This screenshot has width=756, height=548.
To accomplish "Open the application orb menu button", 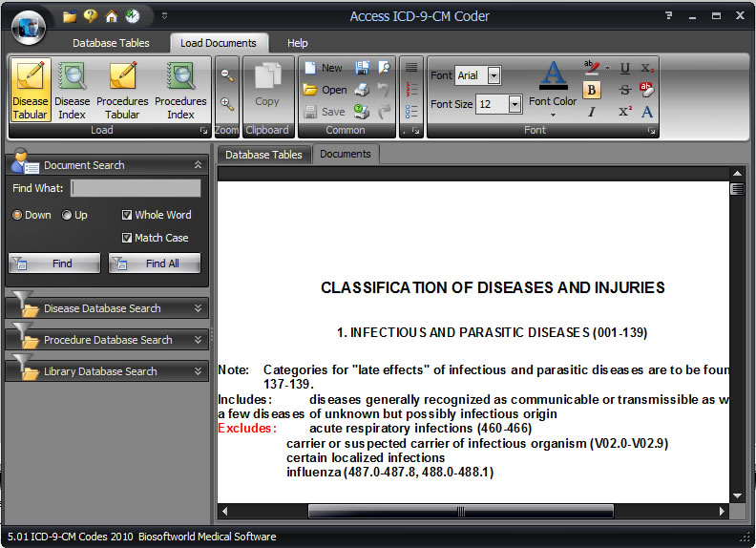I will (29, 27).
